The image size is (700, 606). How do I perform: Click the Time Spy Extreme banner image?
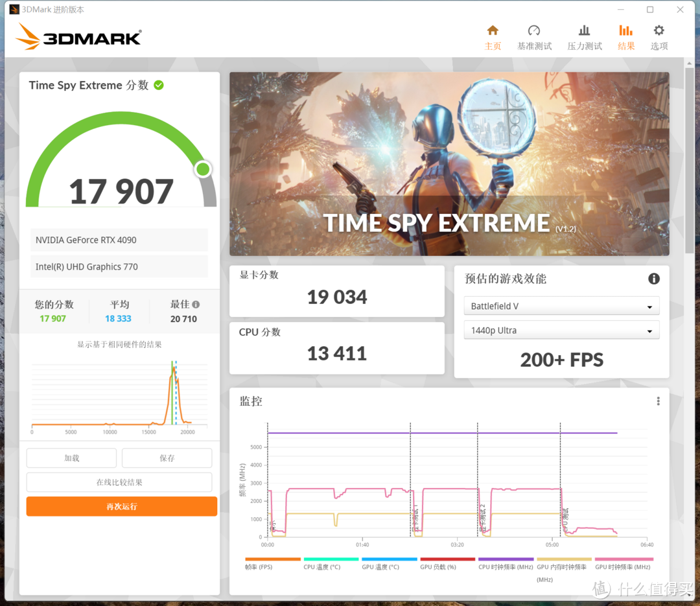click(x=449, y=164)
